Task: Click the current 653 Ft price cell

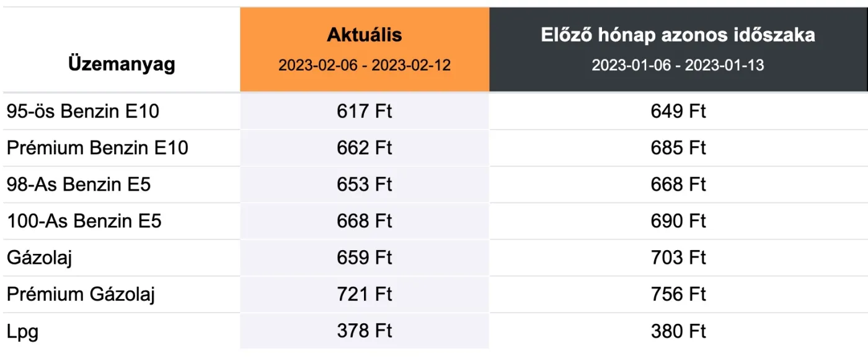Action: (x=365, y=185)
